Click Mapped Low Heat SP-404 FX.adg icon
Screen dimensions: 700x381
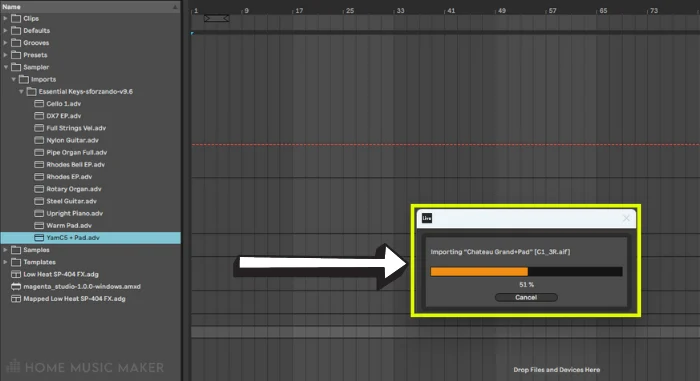[16, 299]
